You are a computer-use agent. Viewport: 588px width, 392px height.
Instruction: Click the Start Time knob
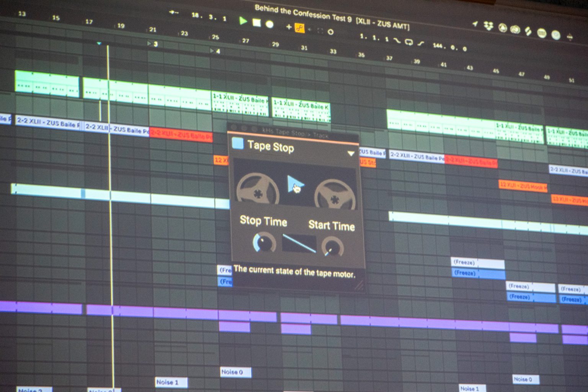pos(332,247)
